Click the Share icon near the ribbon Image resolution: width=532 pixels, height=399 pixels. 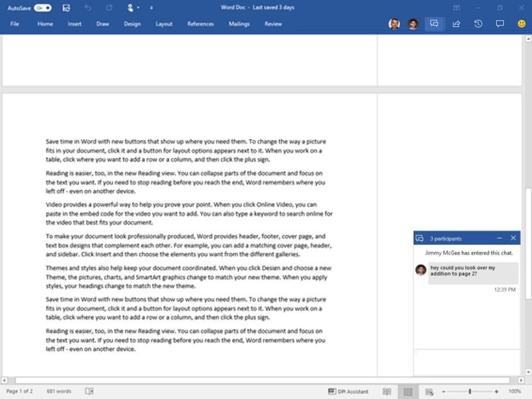point(458,23)
